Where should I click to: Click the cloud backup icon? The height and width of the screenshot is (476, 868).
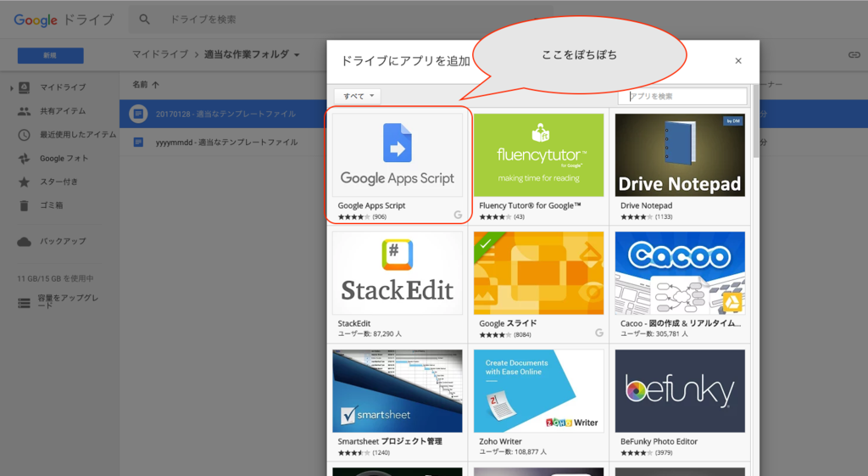tap(24, 242)
